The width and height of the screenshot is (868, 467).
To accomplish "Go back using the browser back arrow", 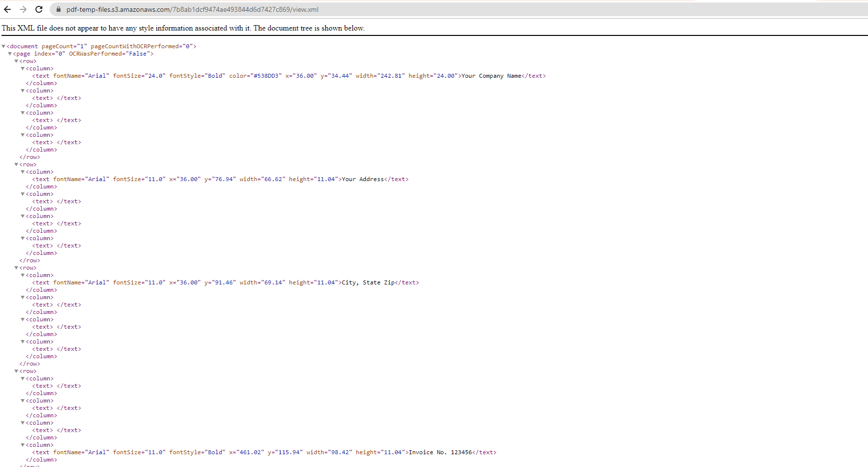I will [x=7, y=9].
